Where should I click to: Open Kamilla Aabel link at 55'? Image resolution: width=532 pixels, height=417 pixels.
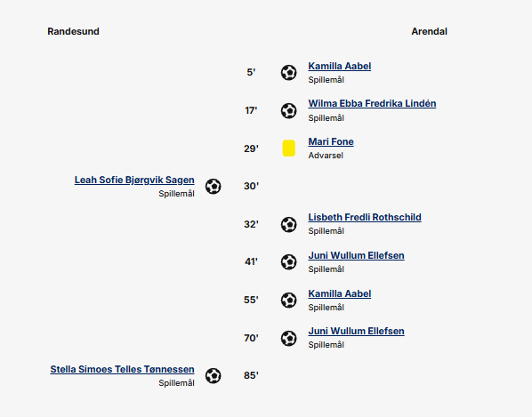(x=340, y=294)
